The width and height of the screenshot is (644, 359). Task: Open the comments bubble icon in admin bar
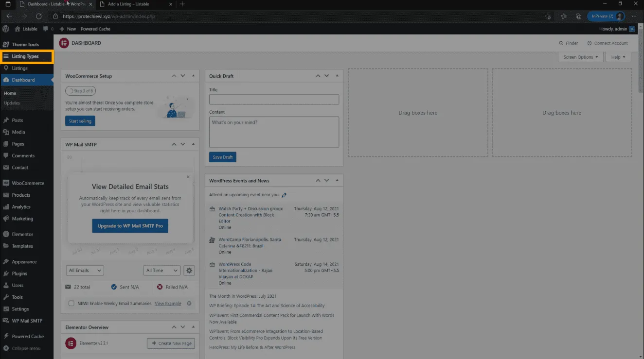coord(46,29)
